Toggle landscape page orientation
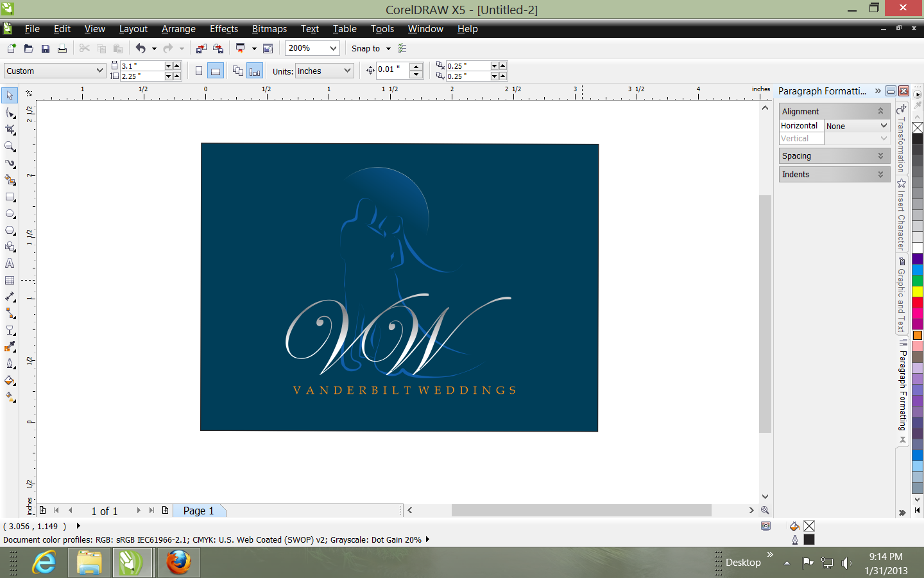 pyautogui.click(x=216, y=71)
